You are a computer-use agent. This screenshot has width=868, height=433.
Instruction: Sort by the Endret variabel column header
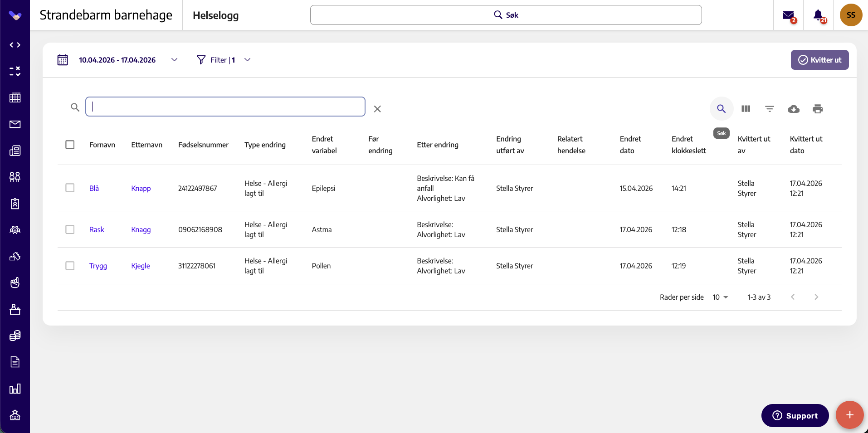(x=324, y=145)
